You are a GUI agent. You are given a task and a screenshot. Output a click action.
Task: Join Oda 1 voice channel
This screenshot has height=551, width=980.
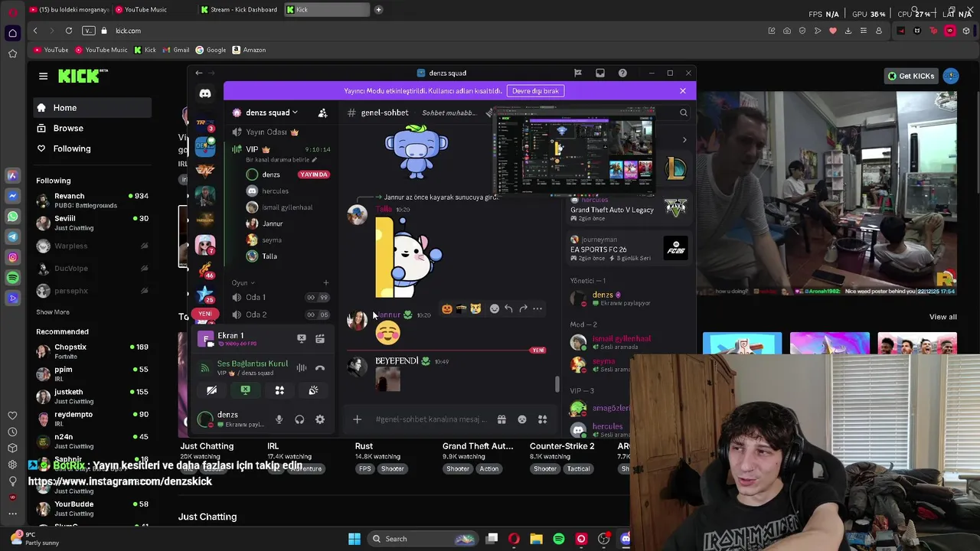[280, 297]
